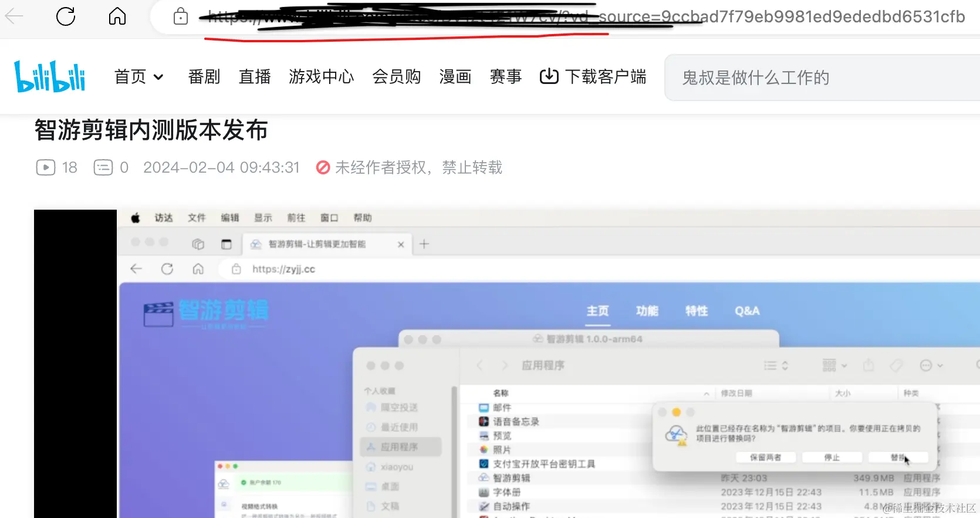The width and height of the screenshot is (980, 518).
Task: Open the 编辑 menu in the video's menu bar
Action: (x=230, y=218)
